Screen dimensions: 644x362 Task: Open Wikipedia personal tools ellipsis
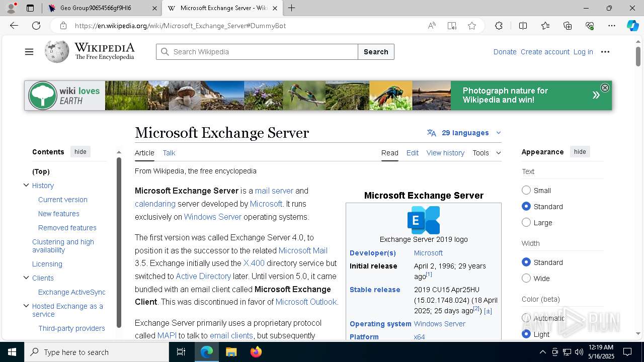point(605,52)
